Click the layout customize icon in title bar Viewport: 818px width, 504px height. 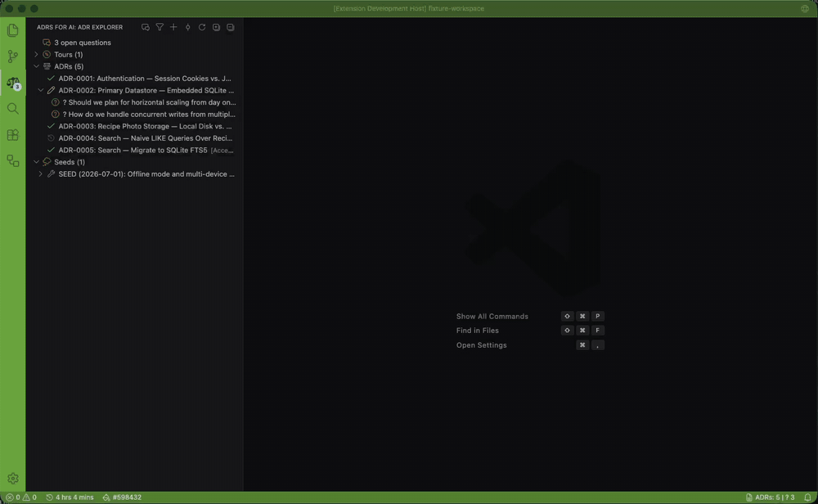pyautogui.click(x=805, y=8)
